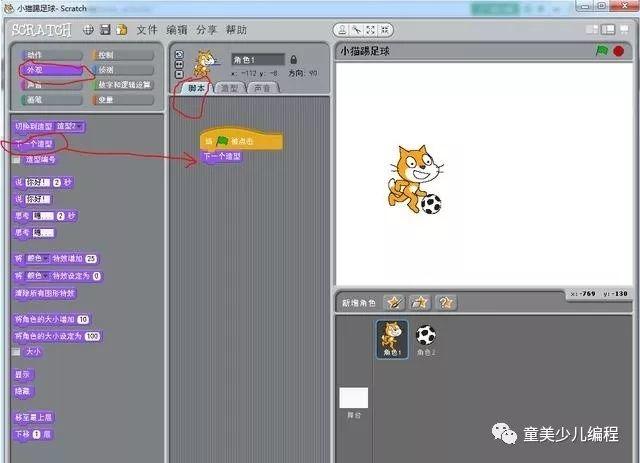Switch to the 声音 tab
Image resolution: width=640 pixels, height=463 pixels.
tap(262, 88)
